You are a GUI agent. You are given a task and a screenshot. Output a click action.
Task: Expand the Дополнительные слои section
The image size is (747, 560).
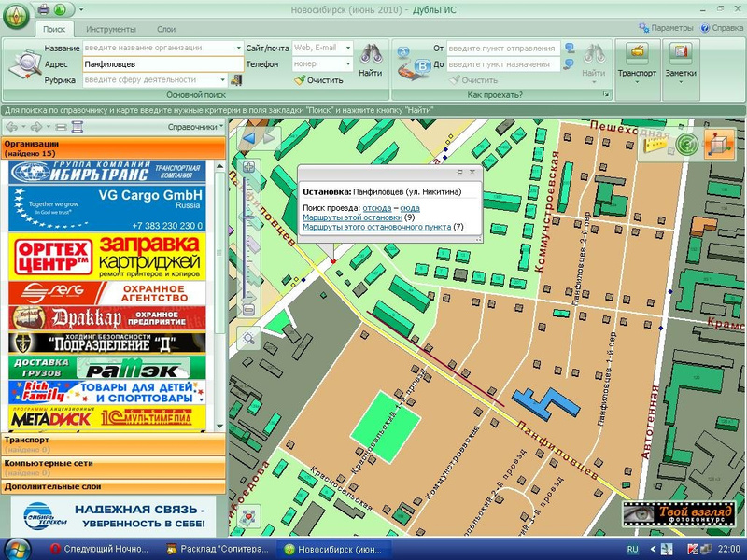point(113,486)
